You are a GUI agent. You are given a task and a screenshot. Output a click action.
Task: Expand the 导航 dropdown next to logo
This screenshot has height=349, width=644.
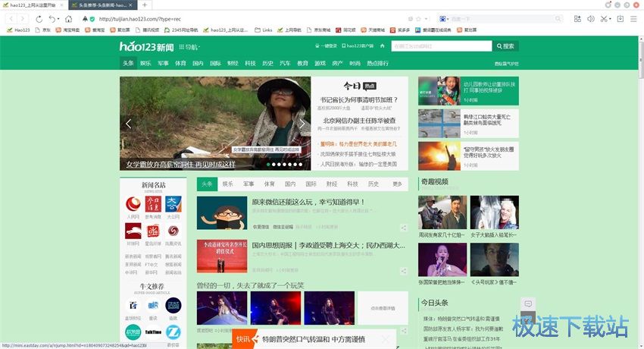click(x=189, y=47)
